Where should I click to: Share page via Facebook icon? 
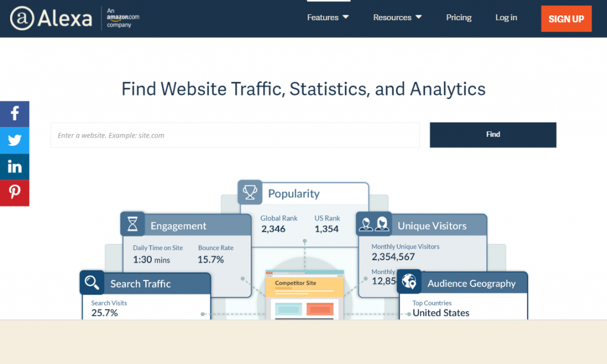pos(14,114)
